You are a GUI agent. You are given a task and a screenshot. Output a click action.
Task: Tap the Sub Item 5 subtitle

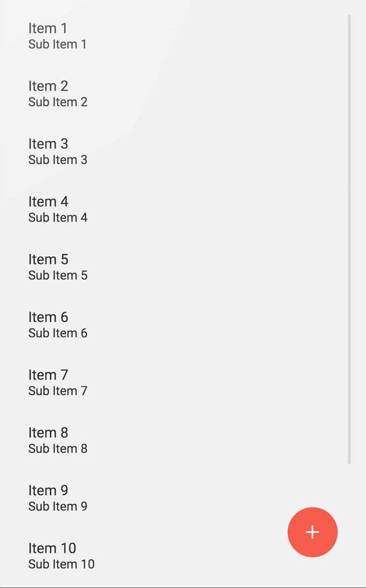coord(58,275)
